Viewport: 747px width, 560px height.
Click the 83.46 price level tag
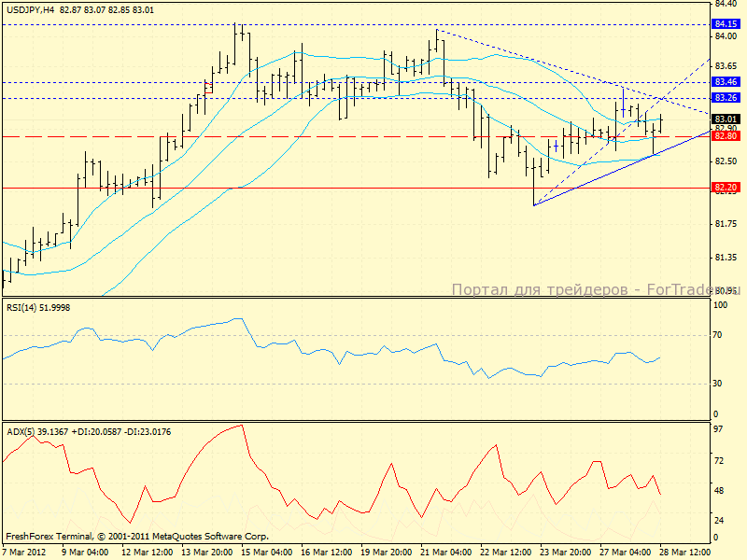(x=726, y=82)
